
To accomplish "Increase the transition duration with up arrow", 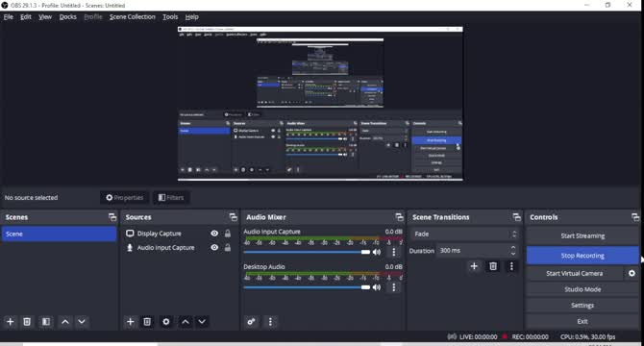I will pos(513,248).
